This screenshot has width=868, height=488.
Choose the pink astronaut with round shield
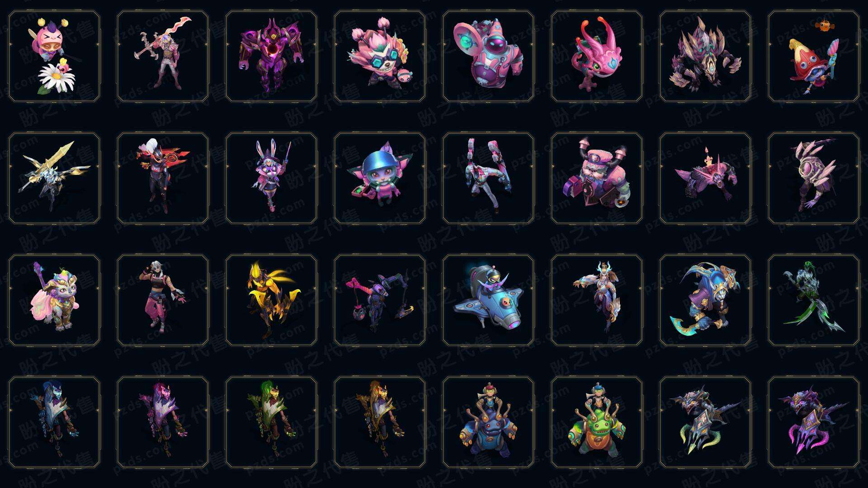(x=488, y=56)
